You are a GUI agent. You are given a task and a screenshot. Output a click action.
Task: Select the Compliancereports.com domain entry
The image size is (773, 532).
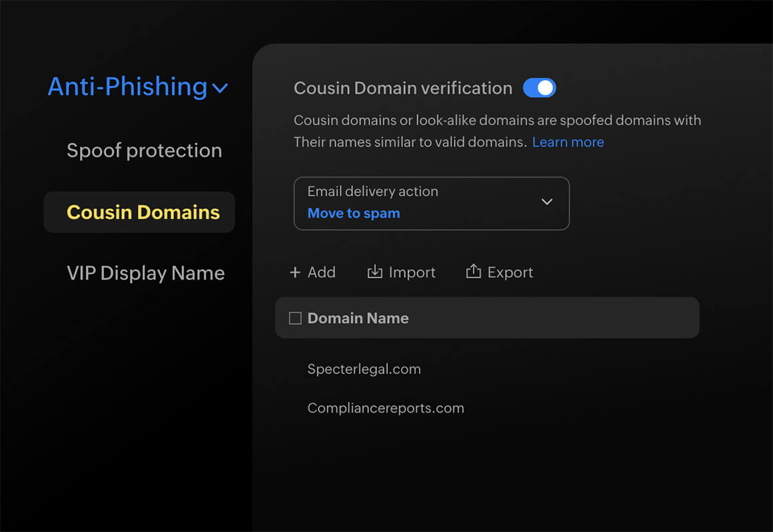pos(385,408)
